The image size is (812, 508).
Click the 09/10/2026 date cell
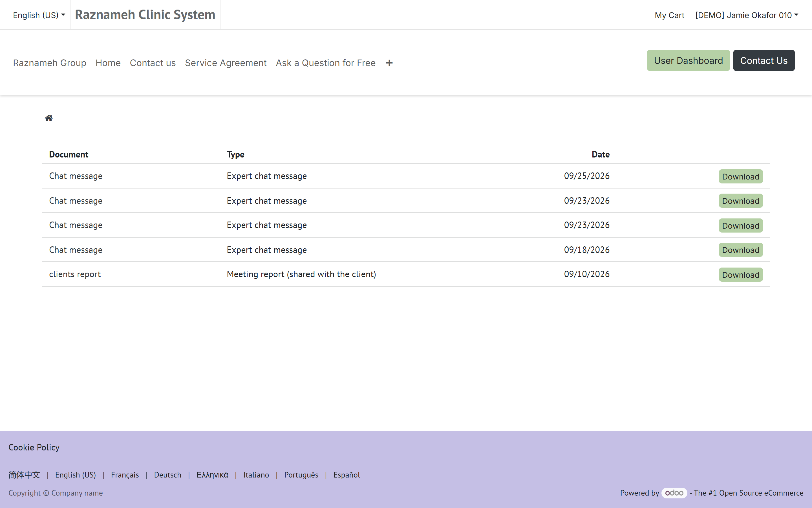tap(586, 274)
